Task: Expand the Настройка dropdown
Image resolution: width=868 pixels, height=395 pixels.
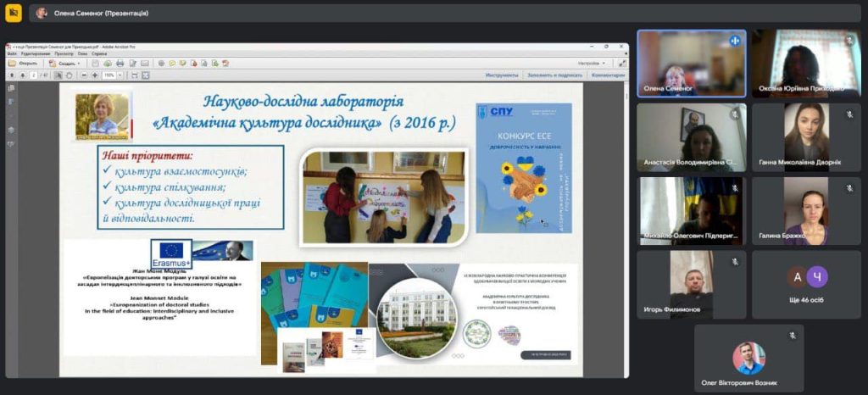Action: click(592, 63)
